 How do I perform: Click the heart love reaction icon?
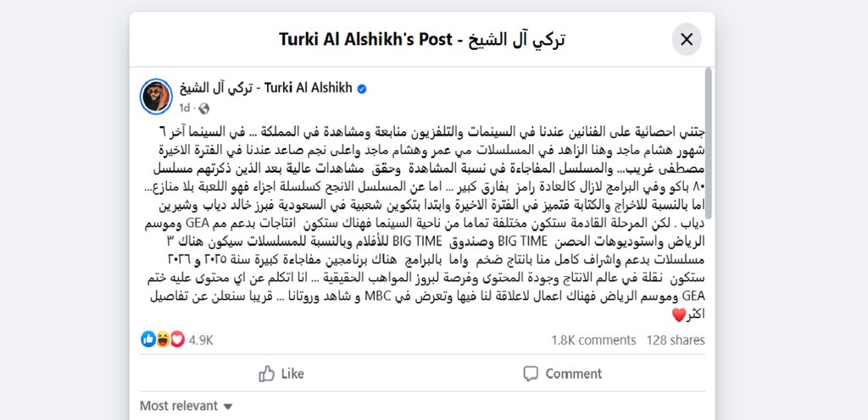tap(177, 340)
